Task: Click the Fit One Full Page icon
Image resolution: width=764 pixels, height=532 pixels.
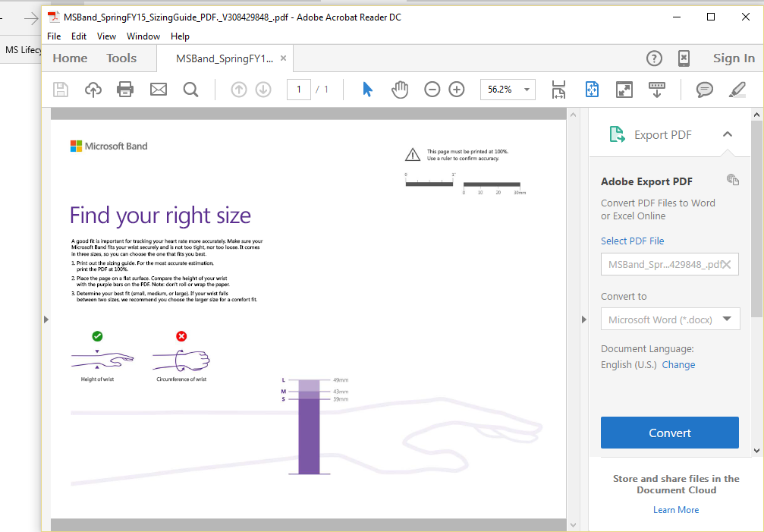Action: tap(592, 90)
